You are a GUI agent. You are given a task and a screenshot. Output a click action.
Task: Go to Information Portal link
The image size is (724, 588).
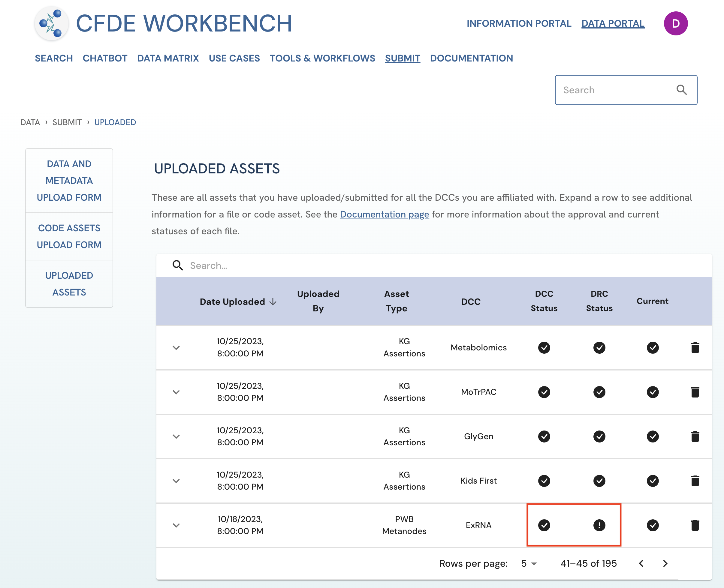click(519, 23)
